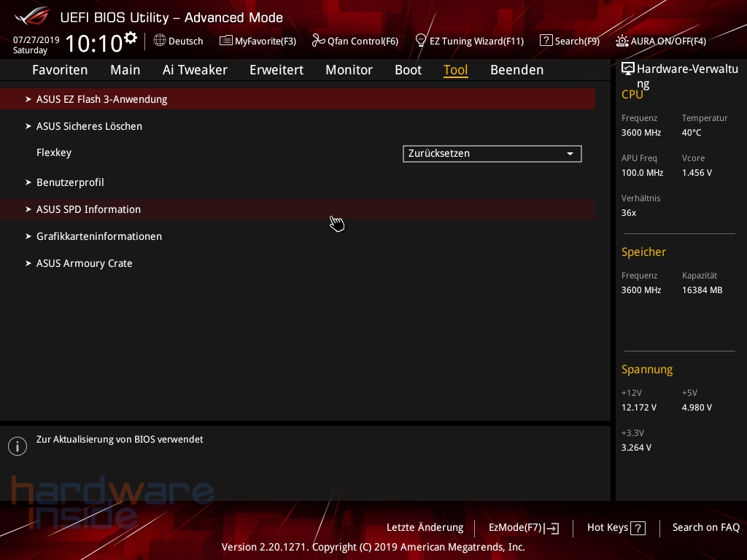Screen dimensions: 747x560
Task: Click the Flexkey setting label
Action: [54, 153]
